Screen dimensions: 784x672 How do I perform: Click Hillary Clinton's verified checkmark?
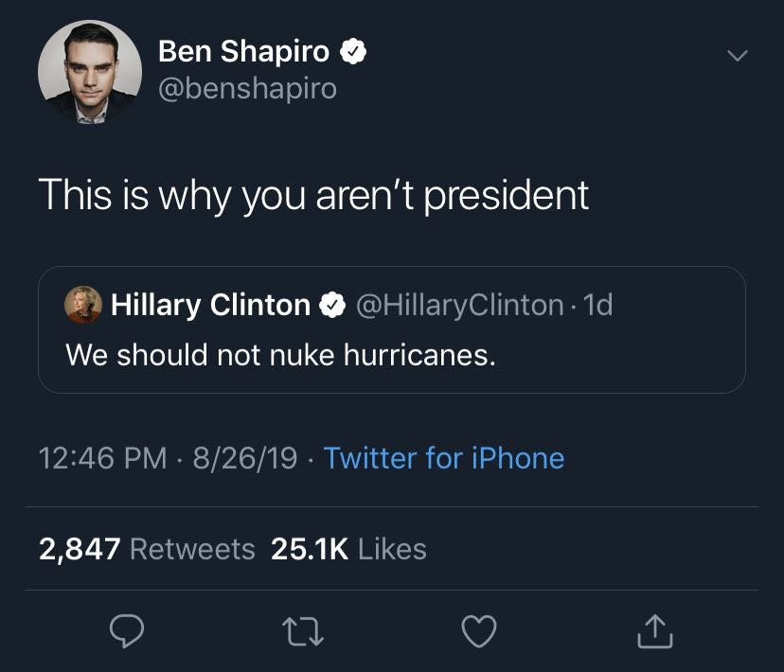[x=332, y=304]
